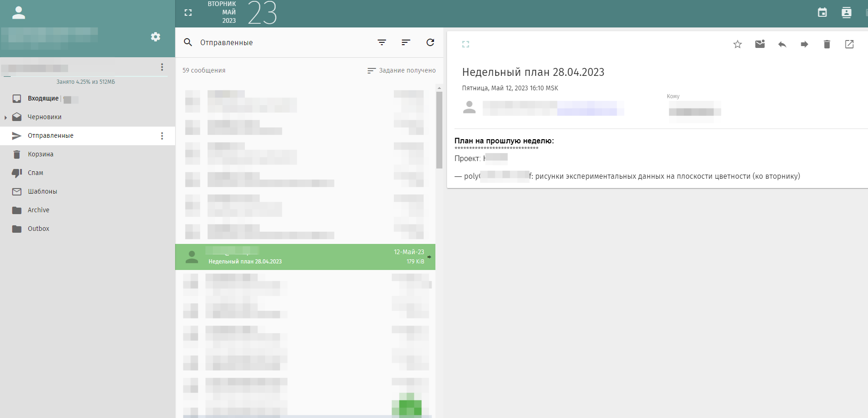The width and height of the screenshot is (868, 418).
Task: Open the Входящие folder
Action: [x=43, y=99]
